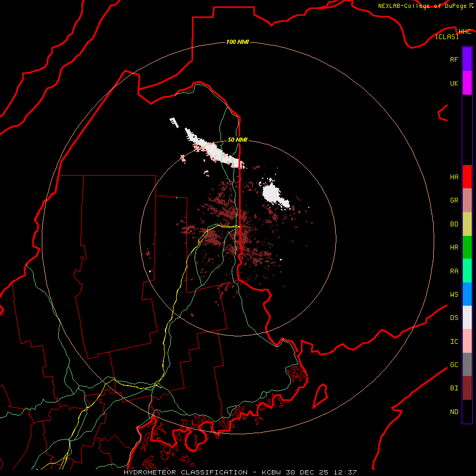Click the 'GC' legend label

[x=454, y=364]
